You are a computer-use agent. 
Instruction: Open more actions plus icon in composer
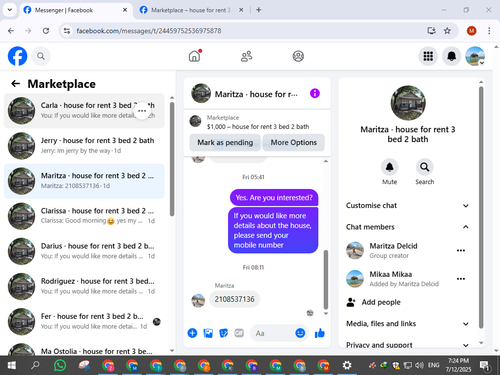(192, 333)
